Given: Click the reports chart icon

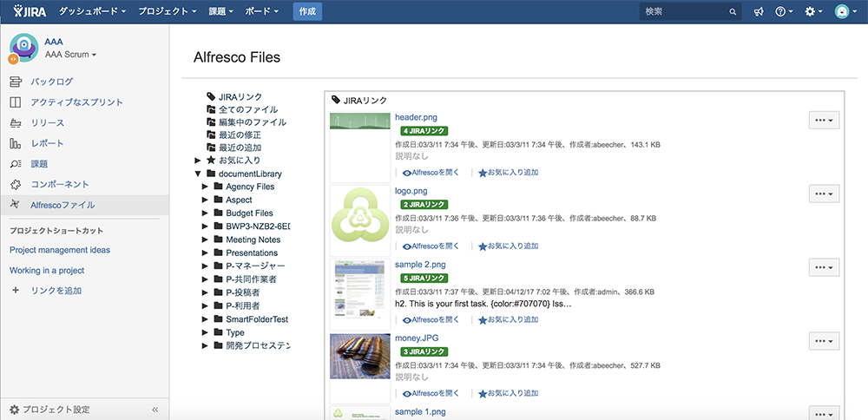Looking at the screenshot, I should [16, 143].
